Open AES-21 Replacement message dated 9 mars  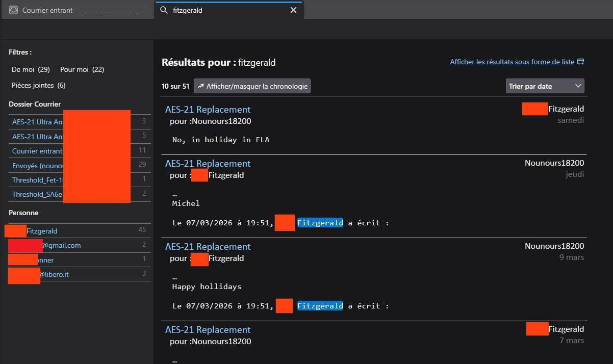[x=208, y=247]
